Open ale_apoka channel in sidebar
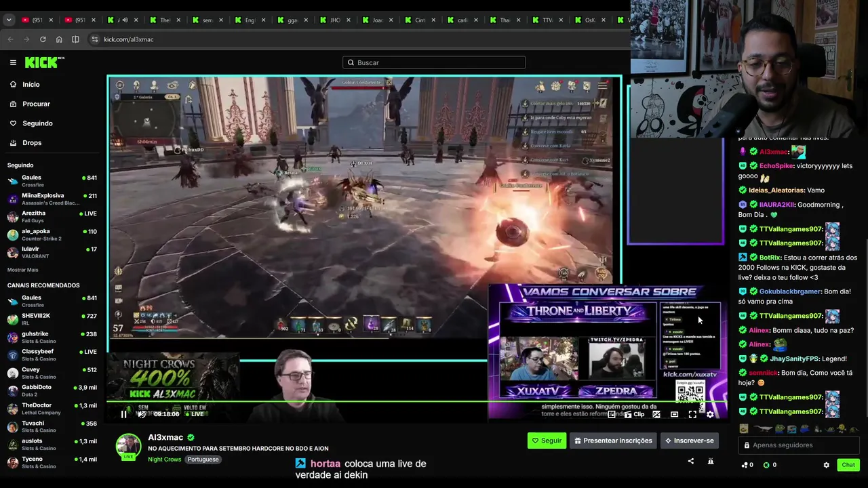 point(52,235)
